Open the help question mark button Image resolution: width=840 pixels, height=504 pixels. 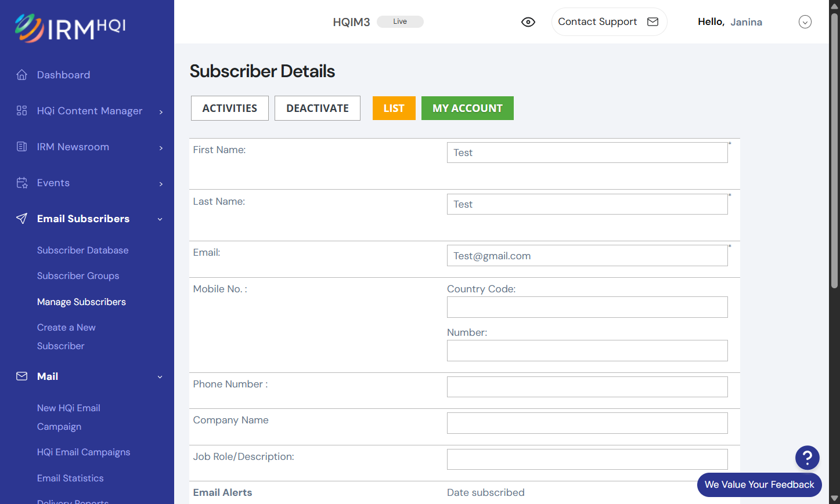(x=807, y=458)
